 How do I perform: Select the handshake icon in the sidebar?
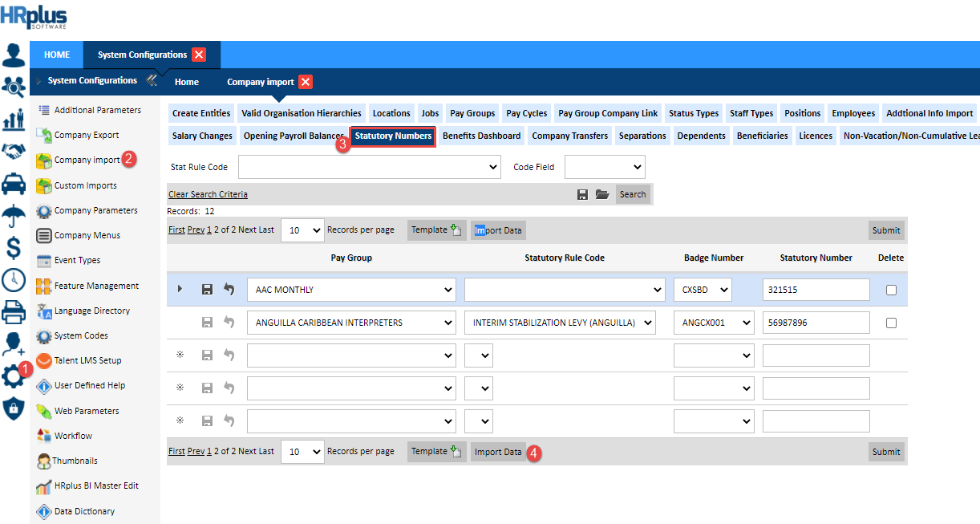click(x=13, y=151)
